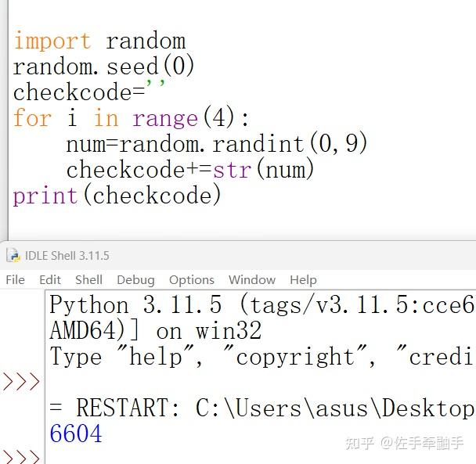476x464 pixels.
Task: Open the Window menu
Action: click(252, 280)
